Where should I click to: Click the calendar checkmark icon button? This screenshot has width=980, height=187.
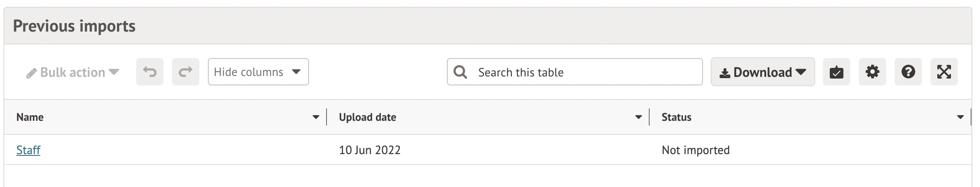coord(836,72)
